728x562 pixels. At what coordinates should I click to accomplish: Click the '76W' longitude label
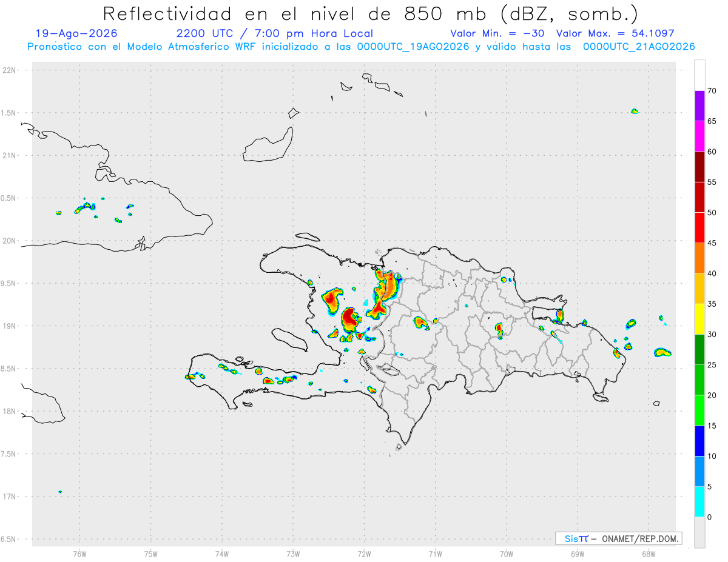tap(79, 554)
